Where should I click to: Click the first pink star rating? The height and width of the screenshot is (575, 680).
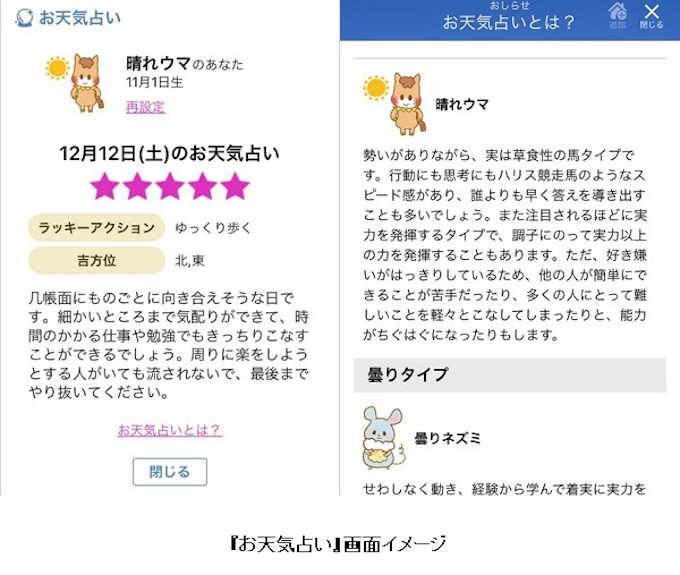[105, 186]
